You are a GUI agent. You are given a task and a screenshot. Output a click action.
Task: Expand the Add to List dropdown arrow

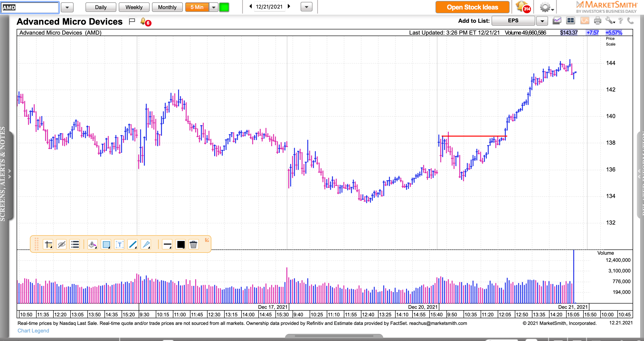(x=542, y=21)
